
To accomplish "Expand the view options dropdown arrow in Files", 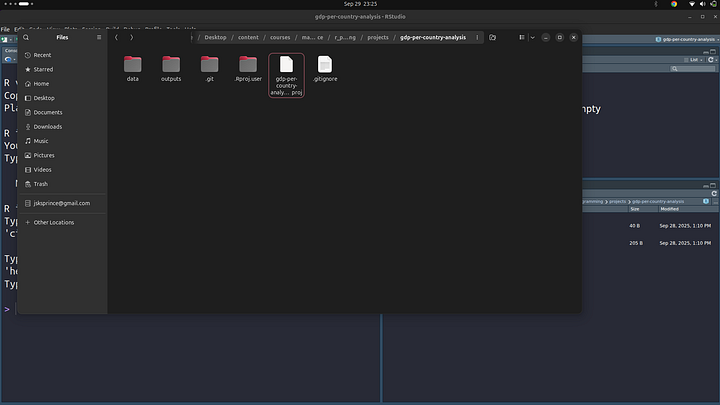I will [533, 37].
